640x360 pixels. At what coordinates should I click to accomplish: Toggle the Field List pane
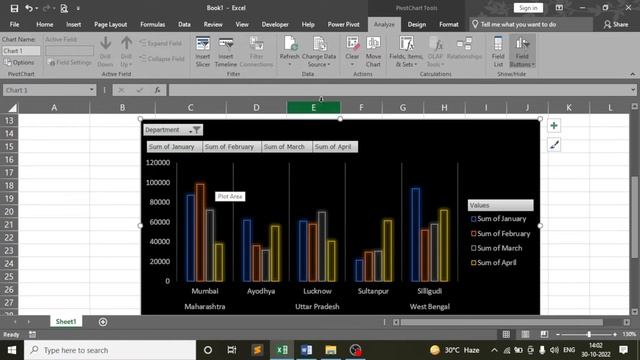(498, 52)
